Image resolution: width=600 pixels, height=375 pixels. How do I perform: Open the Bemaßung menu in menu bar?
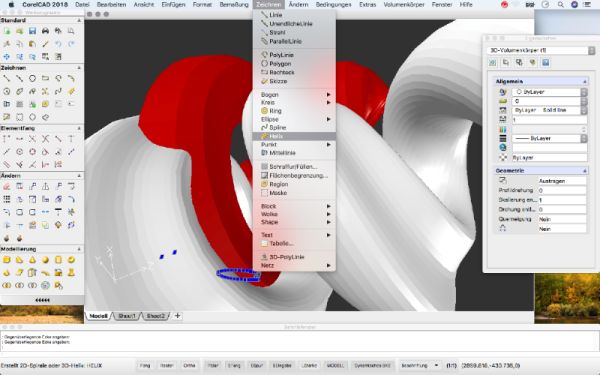pos(234,5)
